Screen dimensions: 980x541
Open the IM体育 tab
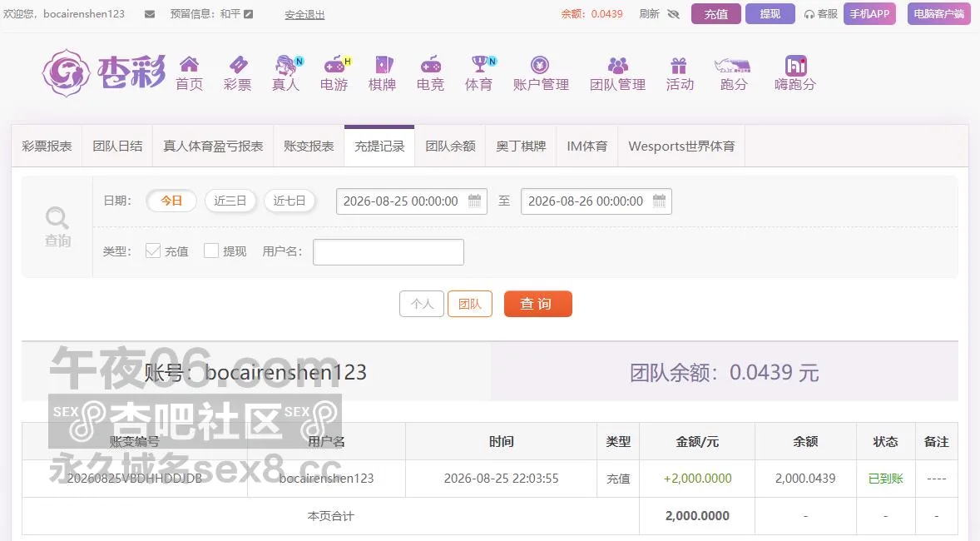pos(587,146)
